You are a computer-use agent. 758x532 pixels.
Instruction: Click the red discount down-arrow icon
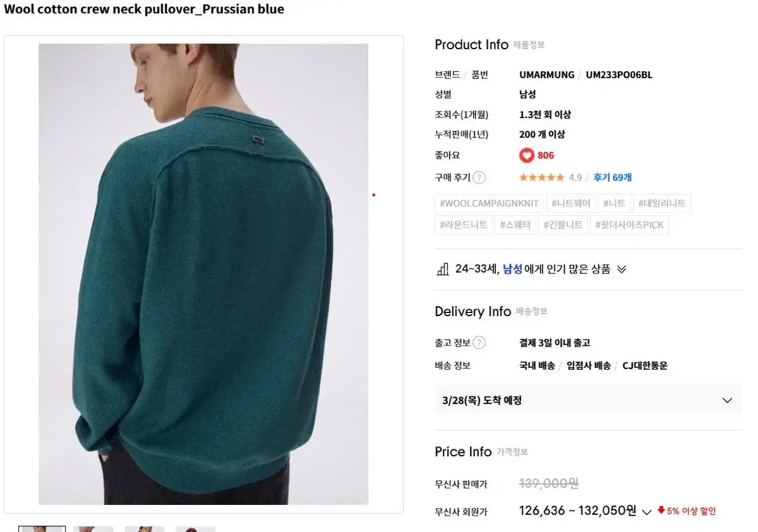(x=661, y=510)
